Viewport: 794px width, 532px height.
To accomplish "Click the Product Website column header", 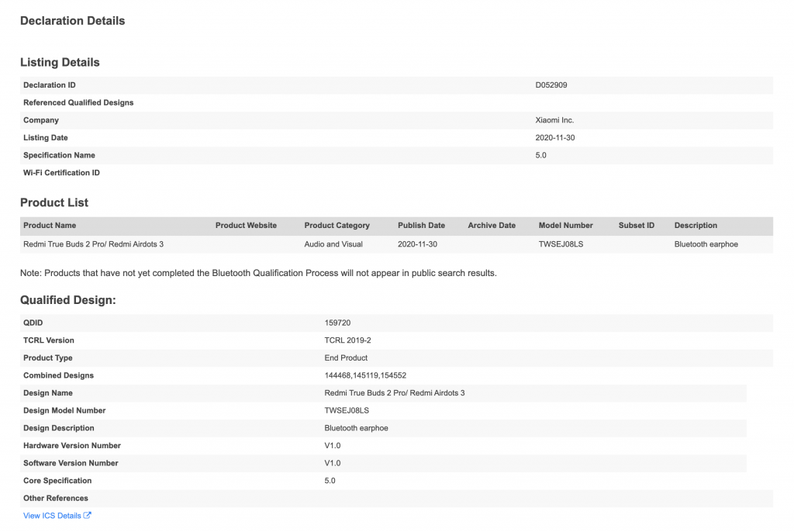I will 246,226.
